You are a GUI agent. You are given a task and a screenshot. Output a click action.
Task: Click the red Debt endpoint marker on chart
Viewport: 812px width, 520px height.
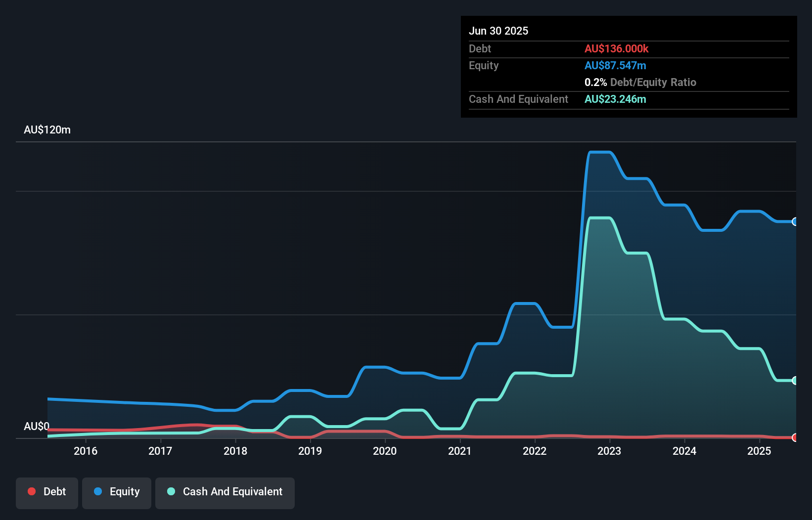point(794,438)
